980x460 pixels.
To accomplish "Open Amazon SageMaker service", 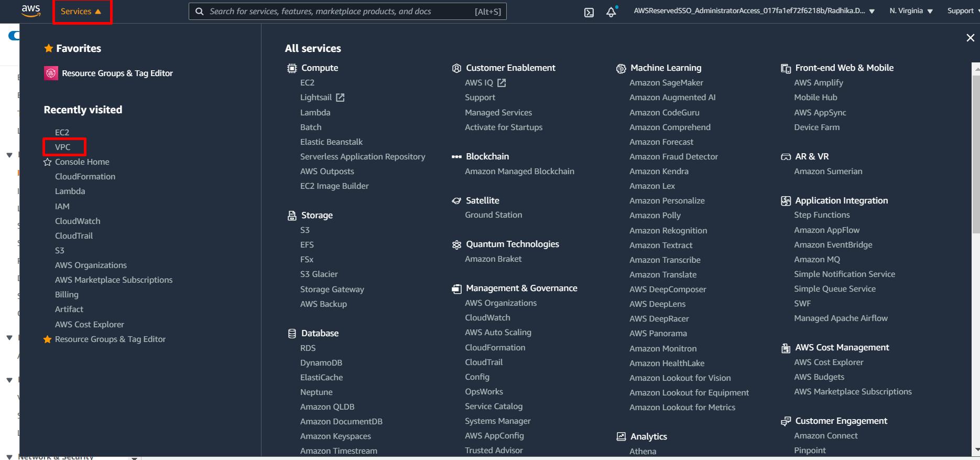I will click(666, 83).
